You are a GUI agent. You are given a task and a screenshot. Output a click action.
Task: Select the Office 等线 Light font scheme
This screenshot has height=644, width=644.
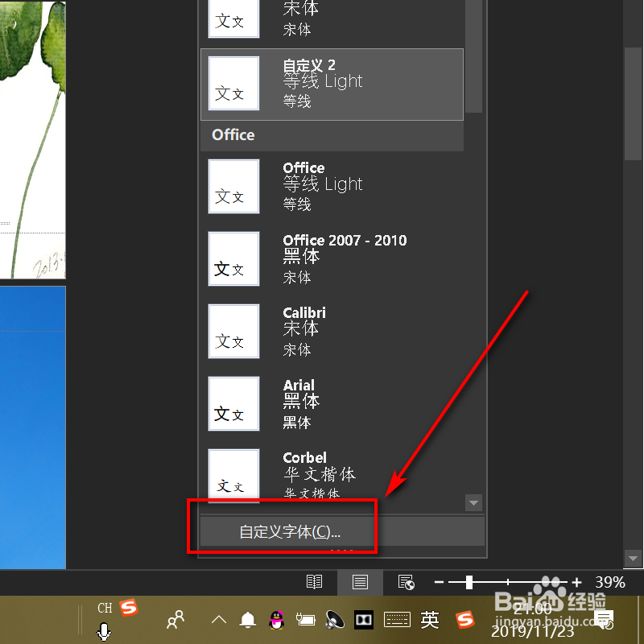(x=332, y=186)
